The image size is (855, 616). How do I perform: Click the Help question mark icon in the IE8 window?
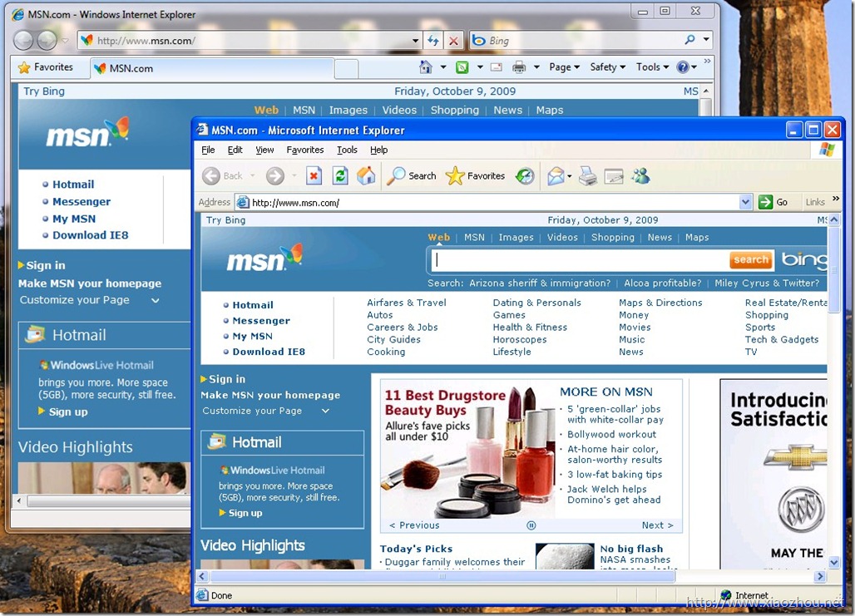683,67
